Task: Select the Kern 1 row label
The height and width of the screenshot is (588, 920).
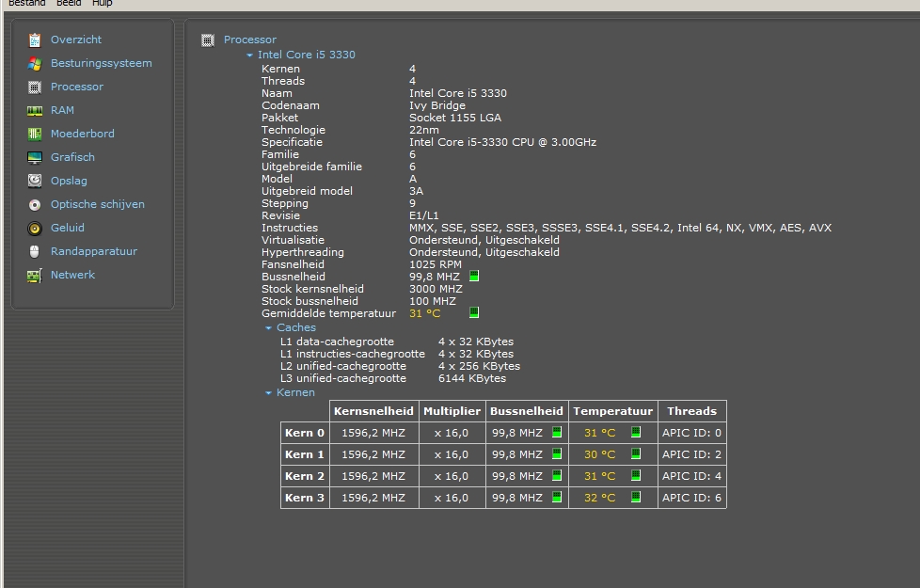Action: [305, 454]
